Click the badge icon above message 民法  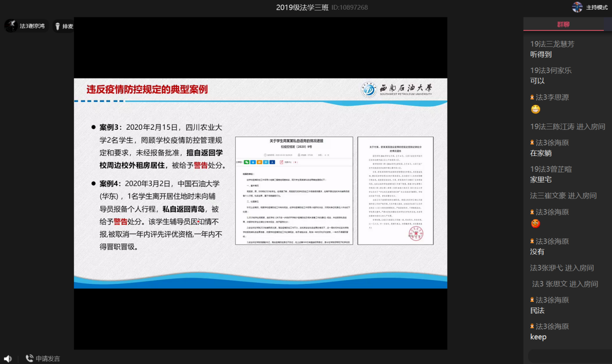click(532, 300)
